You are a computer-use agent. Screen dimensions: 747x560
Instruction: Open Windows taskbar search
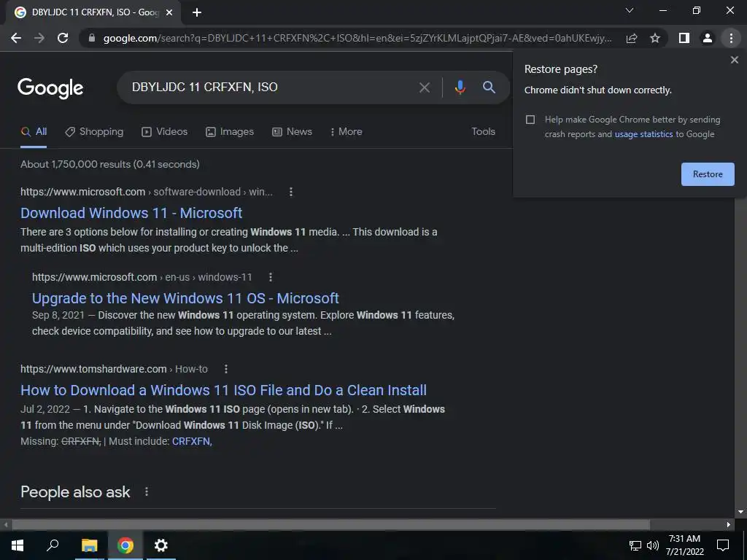(53, 545)
